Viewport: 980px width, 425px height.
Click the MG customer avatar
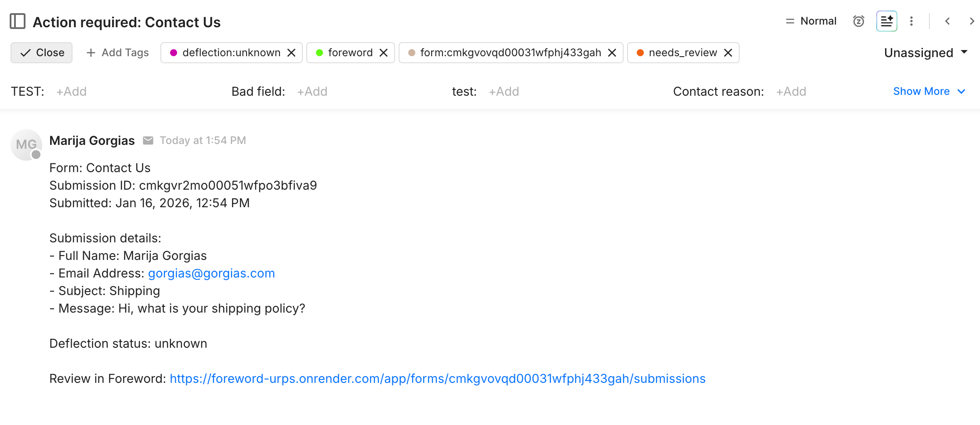(x=26, y=144)
